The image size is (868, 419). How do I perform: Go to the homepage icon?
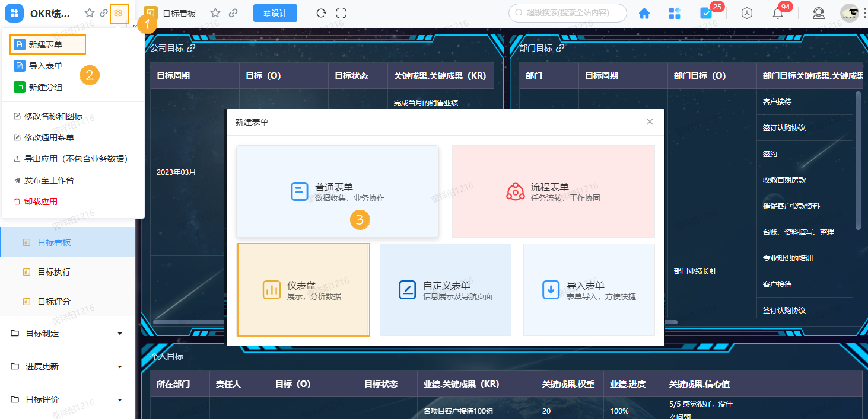point(644,12)
